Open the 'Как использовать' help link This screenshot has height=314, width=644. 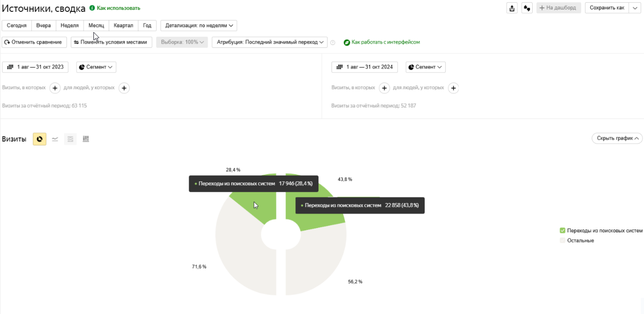point(118,8)
